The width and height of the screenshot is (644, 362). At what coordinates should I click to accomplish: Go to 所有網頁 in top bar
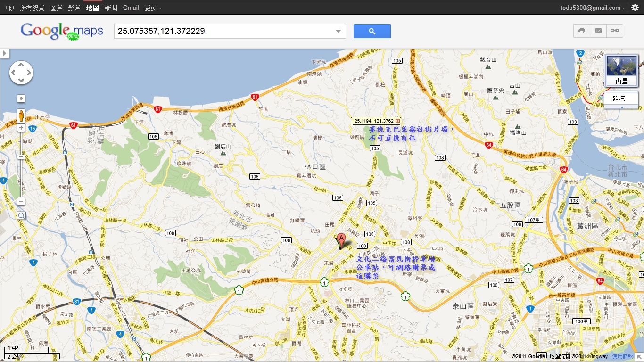[x=32, y=8]
